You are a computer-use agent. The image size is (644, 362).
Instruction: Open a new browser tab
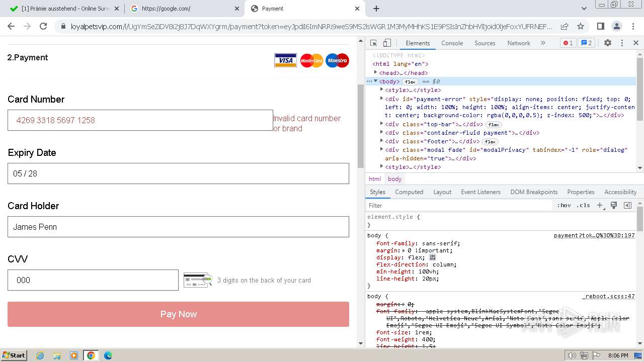point(376,9)
